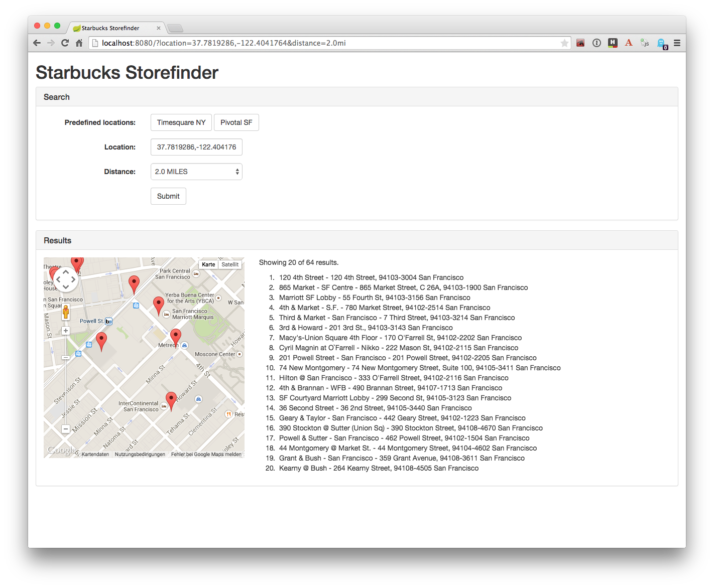Click result 'Third & Market - San Francisco'
The image size is (714, 588).
click(397, 318)
